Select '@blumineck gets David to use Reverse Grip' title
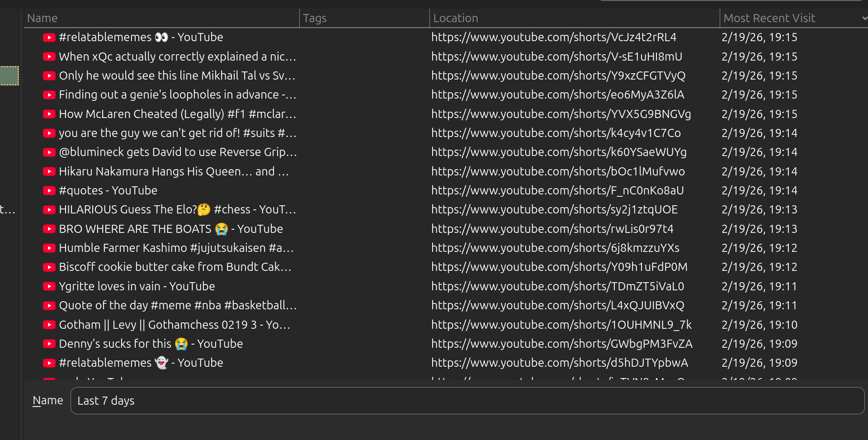Screen dimensions: 868x440 pos(178,152)
